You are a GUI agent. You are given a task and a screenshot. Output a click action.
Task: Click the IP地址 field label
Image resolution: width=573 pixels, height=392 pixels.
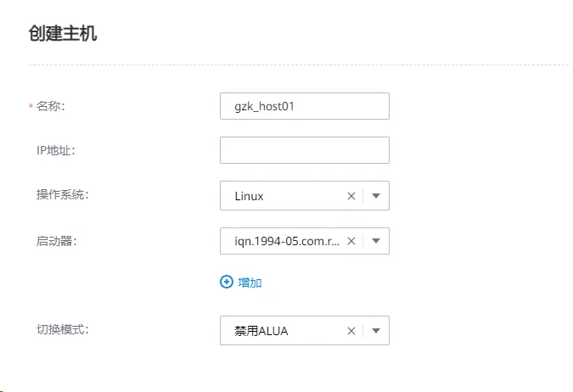[x=50, y=150]
